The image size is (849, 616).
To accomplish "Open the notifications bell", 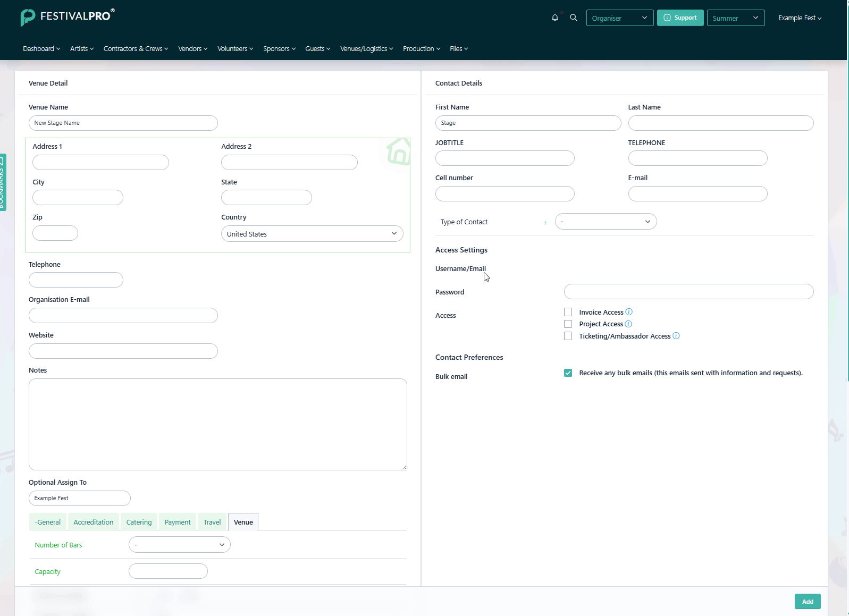I will pos(555,18).
